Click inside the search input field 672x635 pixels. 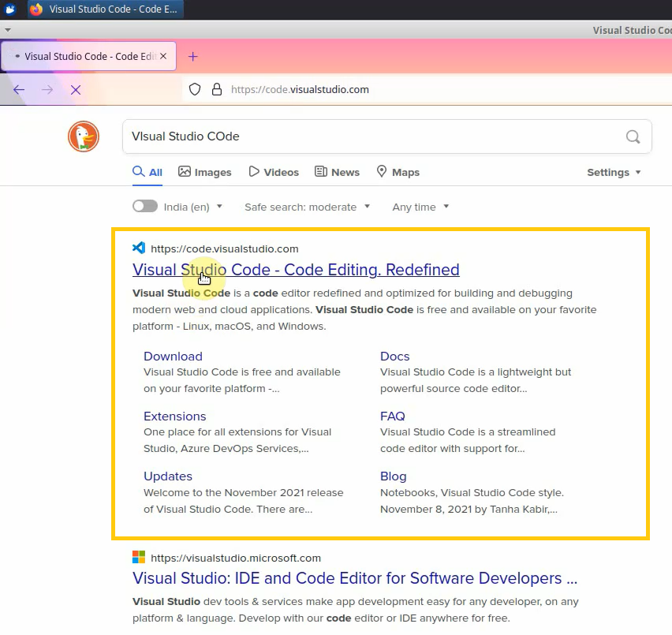[355, 136]
